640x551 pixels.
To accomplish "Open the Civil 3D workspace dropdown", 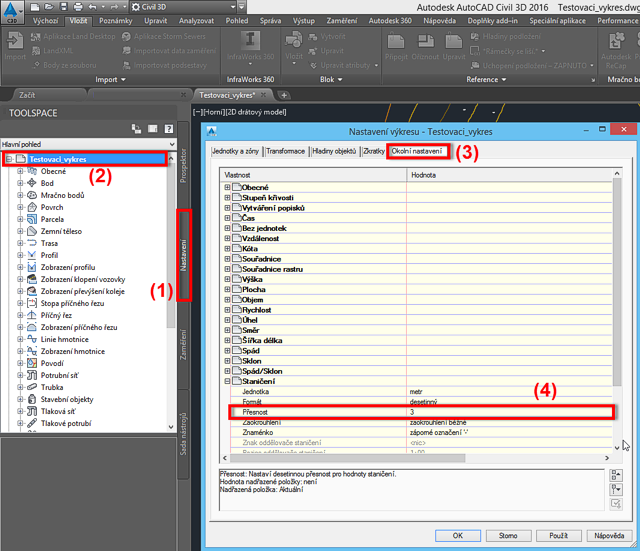I will coord(233,7).
